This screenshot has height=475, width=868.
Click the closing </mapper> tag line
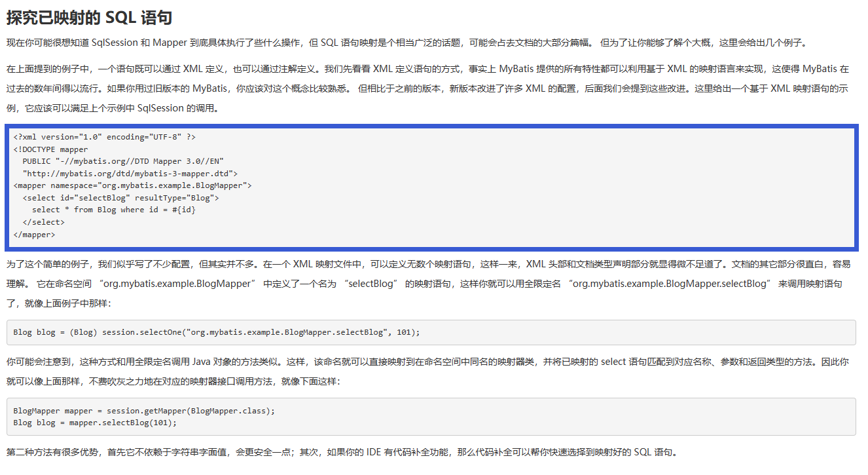(35, 234)
